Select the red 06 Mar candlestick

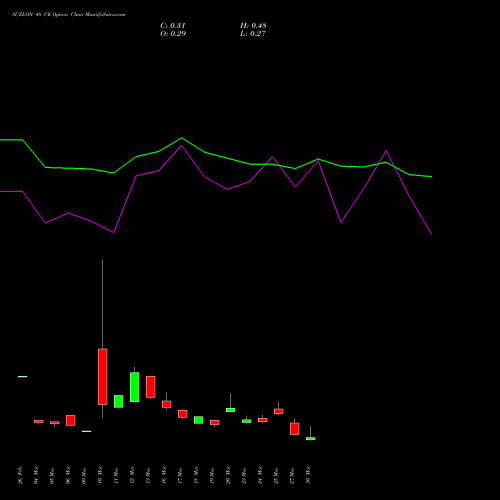pos(71,420)
